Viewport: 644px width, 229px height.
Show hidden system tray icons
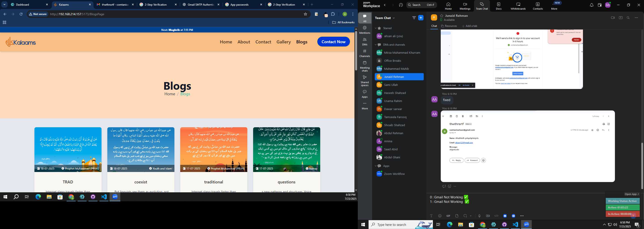(x=604, y=225)
